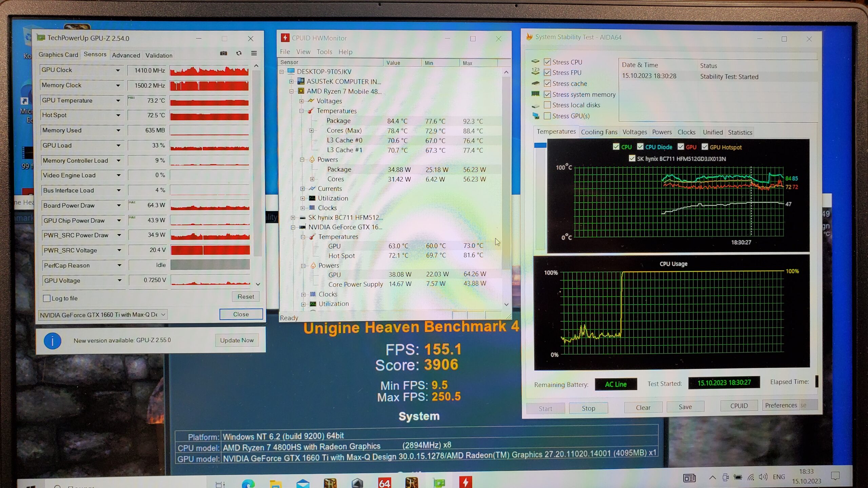Open GPU-Z hamburger menu icon
The width and height of the screenshot is (868, 488).
[x=254, y=53]
